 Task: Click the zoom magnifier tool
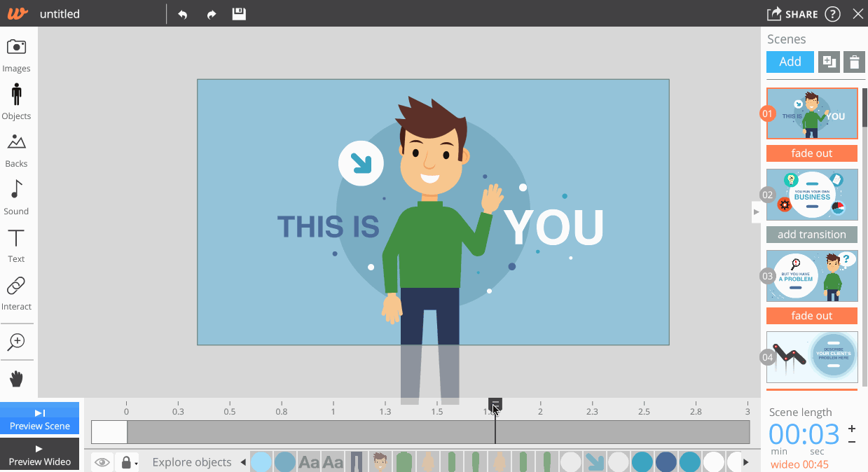tap(16, 342)
